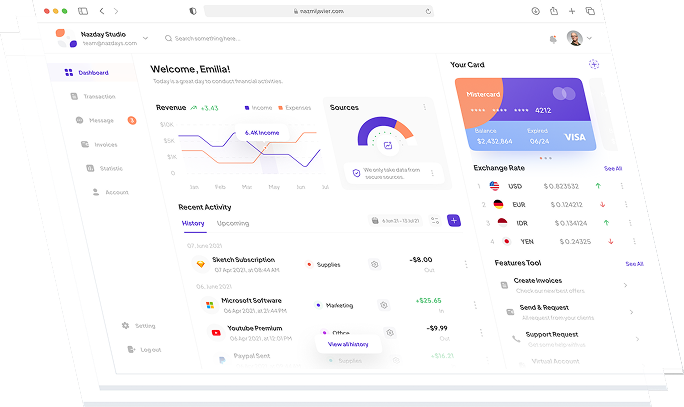The image size is (684, 407).
Task: Click the purple add activity button
Action: [x=454, y=221]
